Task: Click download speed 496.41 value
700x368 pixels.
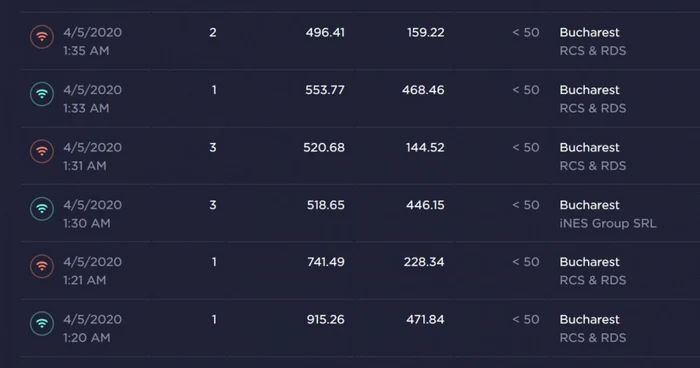Action: 325,33
